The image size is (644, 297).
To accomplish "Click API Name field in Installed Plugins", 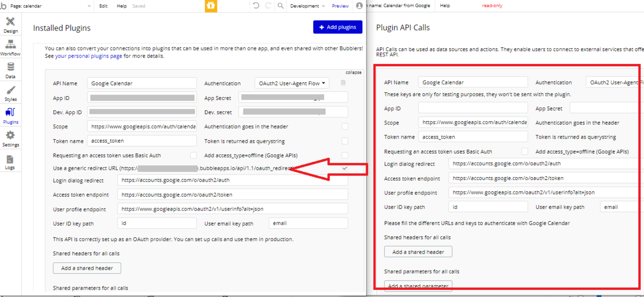I will (x=142, y=83).
